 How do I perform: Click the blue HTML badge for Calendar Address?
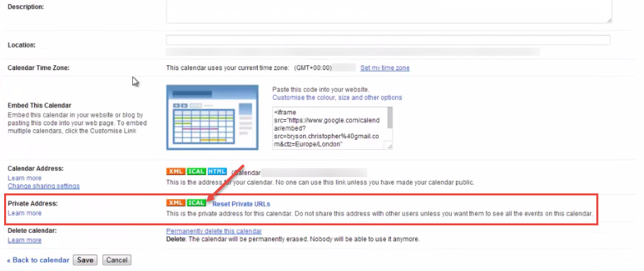tap(217, 172)
